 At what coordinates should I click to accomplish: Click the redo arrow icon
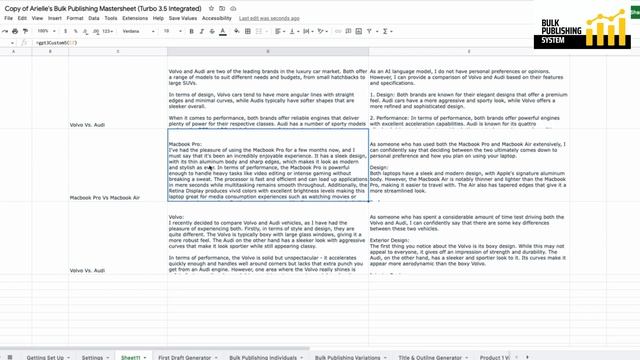click(5, 31)
